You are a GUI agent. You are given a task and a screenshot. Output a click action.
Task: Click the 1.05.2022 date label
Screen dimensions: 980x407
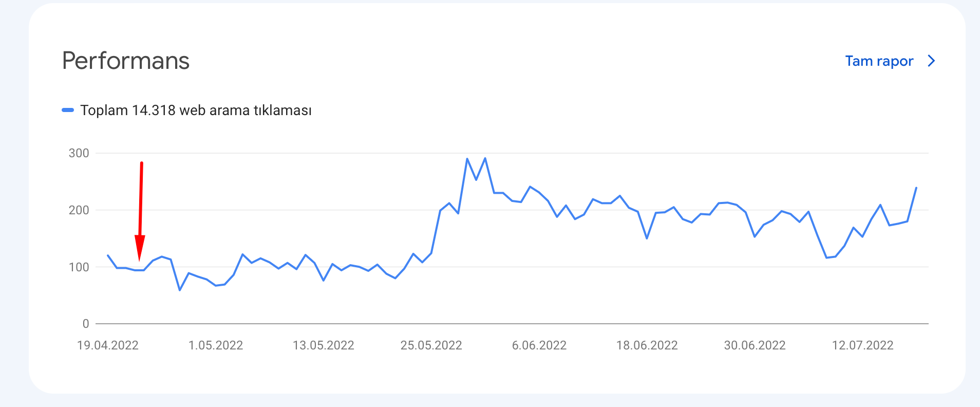pyautogui.click(x=216, y=345)
